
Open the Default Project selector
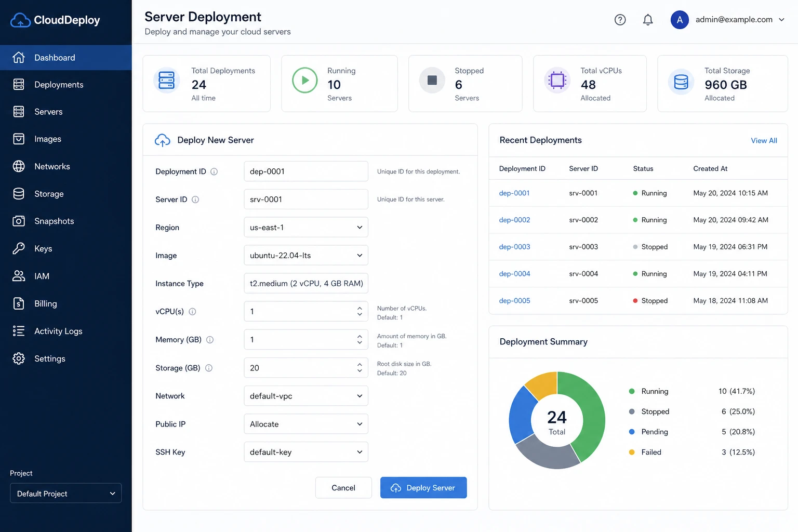(65, 493)
